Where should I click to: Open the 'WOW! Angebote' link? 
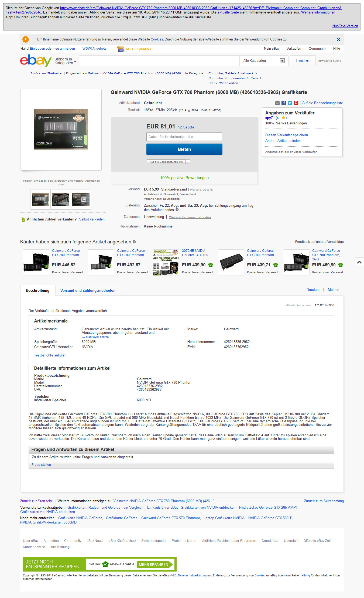(x=94, y=49)
